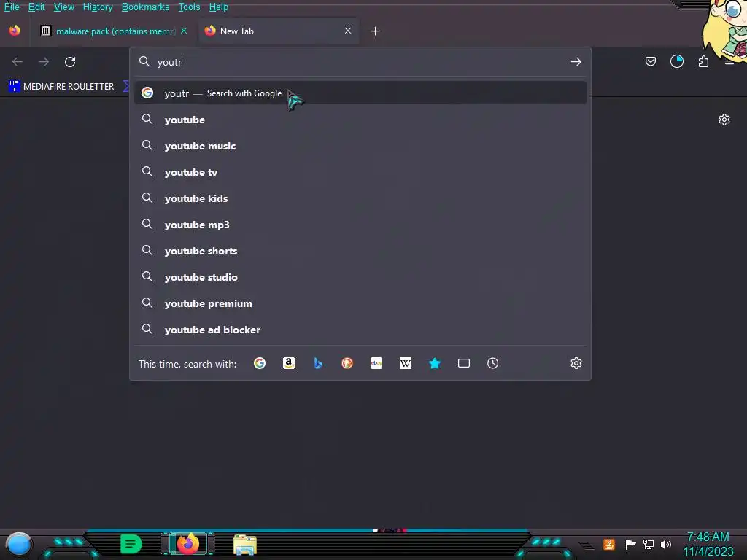Choose the 'youtube' suggestion
The image size is (747, 560).
360,120
